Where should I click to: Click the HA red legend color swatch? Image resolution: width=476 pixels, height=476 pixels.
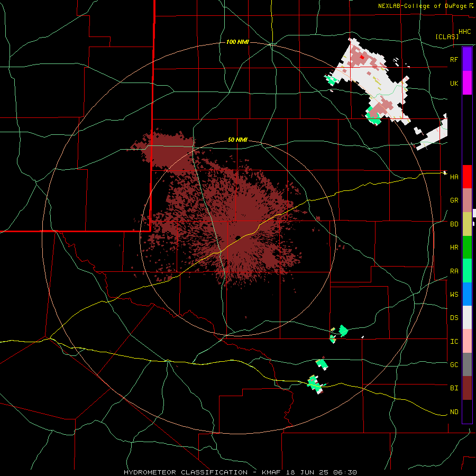point(467,177)
